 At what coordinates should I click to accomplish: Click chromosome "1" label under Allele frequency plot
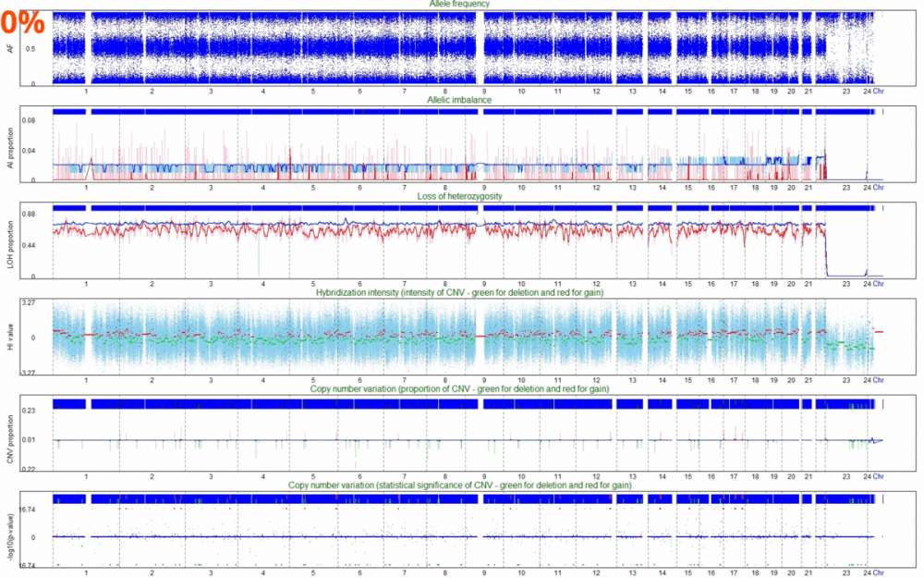coord(86,92)
